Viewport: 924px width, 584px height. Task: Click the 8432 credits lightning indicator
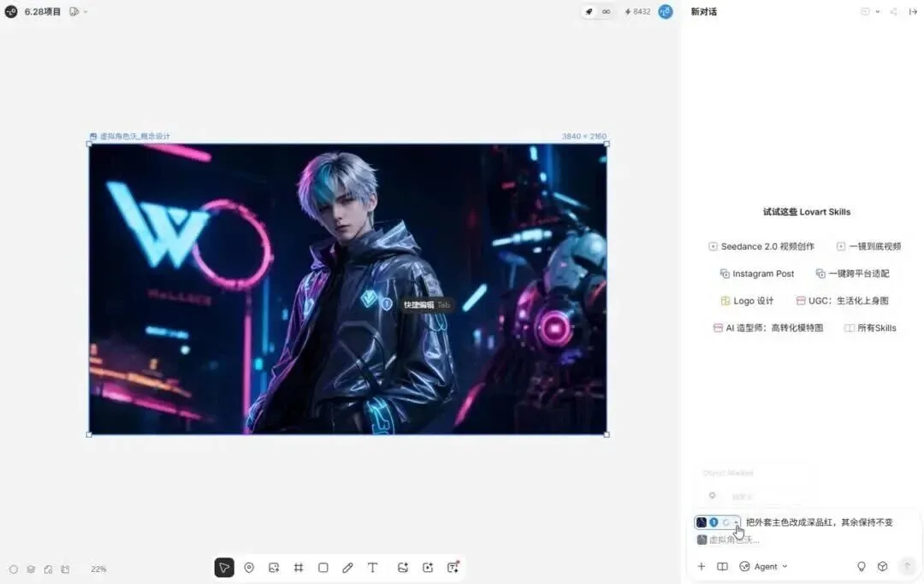coord(637,11)
